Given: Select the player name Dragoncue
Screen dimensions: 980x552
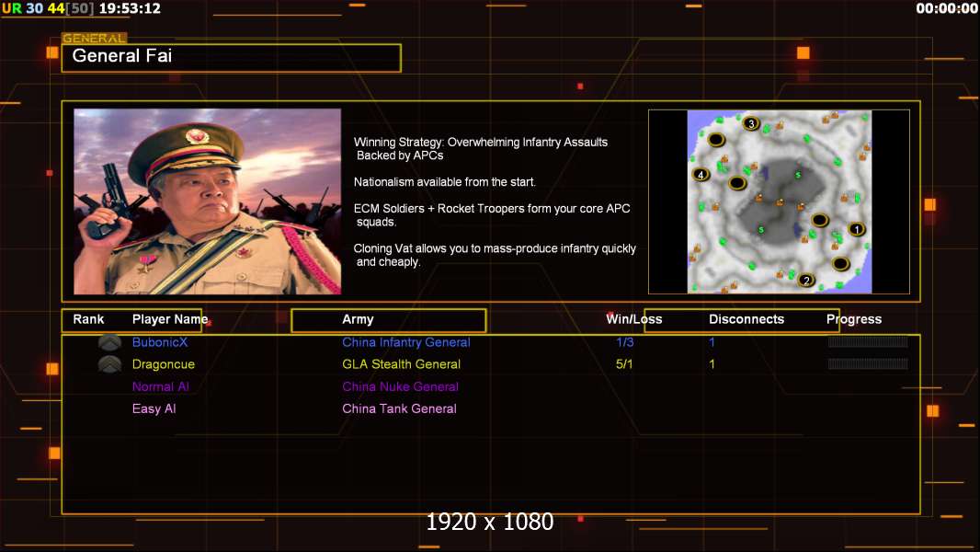Looking at the screenshot, I should point(163,364).
